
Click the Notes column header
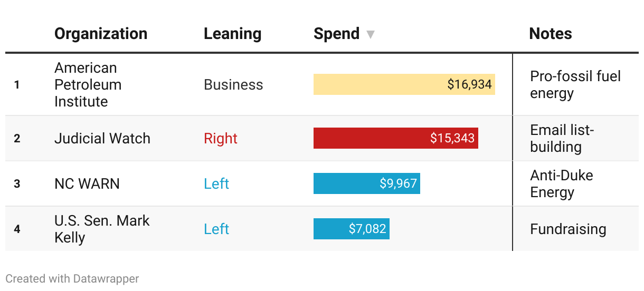pyautogui.click(x=551, y=34)
